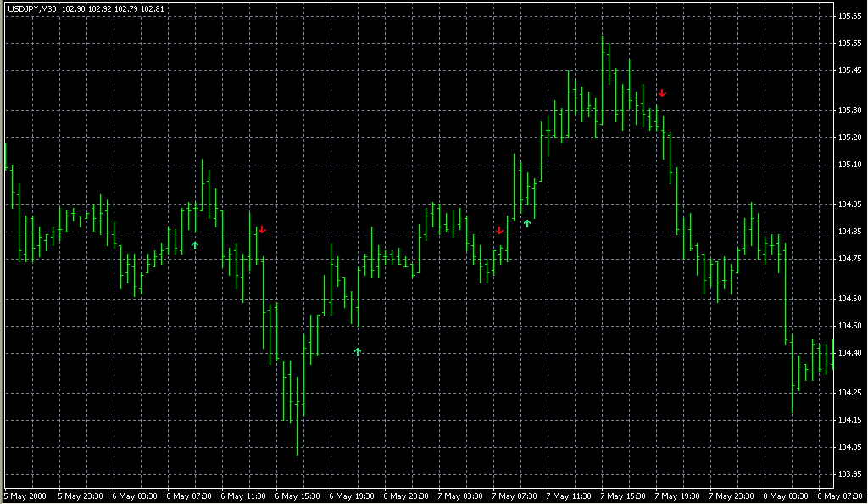Click the 8 May 03:30 time label

tap(786, 496)
